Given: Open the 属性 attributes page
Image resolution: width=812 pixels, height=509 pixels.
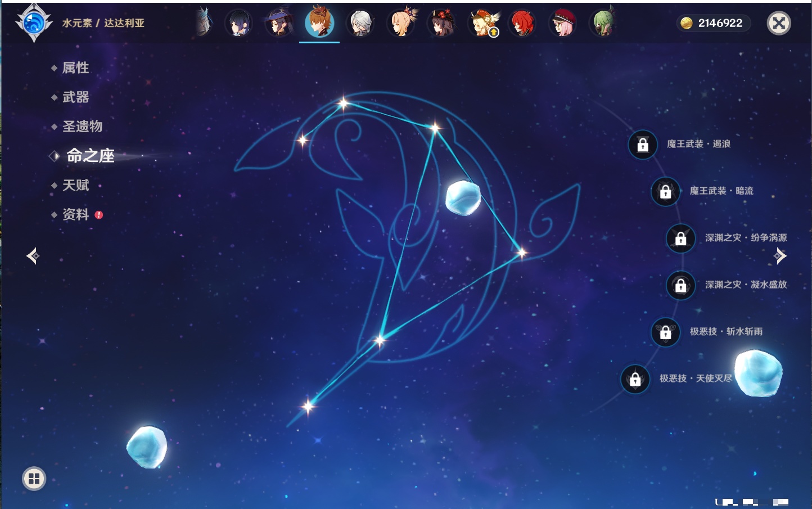Looking at the screenshot, I should (x=75, y=68).
